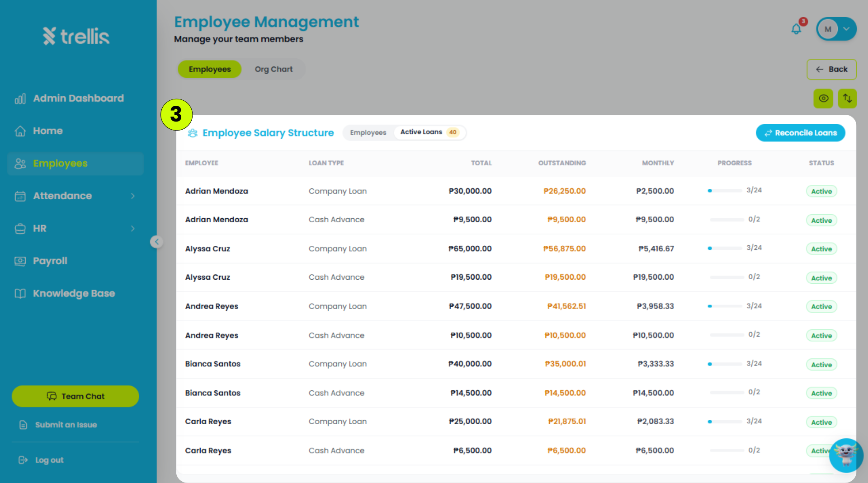Click the Attendance calendar icon
This screenshot has width=868, height=483.
(20, 196)
